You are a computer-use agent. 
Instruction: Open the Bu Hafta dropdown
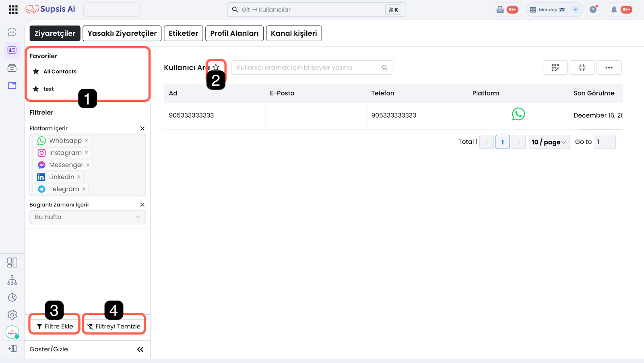(x=87, y=217)
